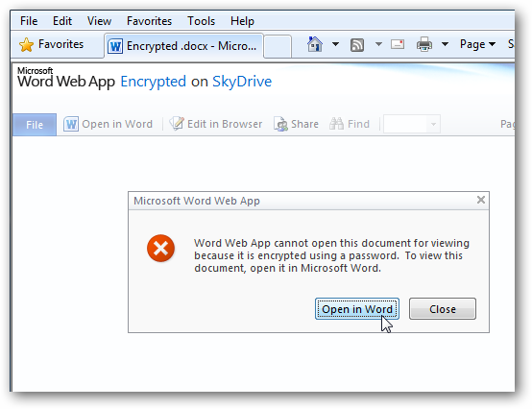Follow the SkyDrive link in header
The image size is (532, 409).
(242, 82)
